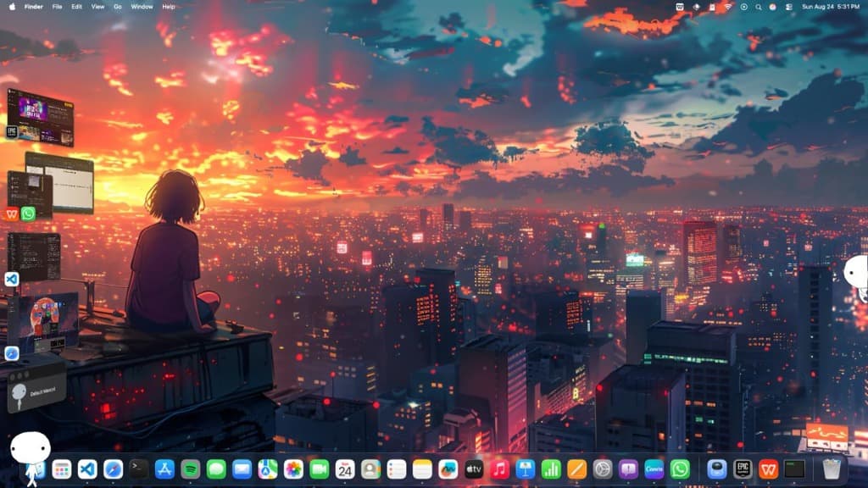Open System Settings from the Dock
This screenshot has height=488, width=868.
pyautogui.click(x=603, y=469)
